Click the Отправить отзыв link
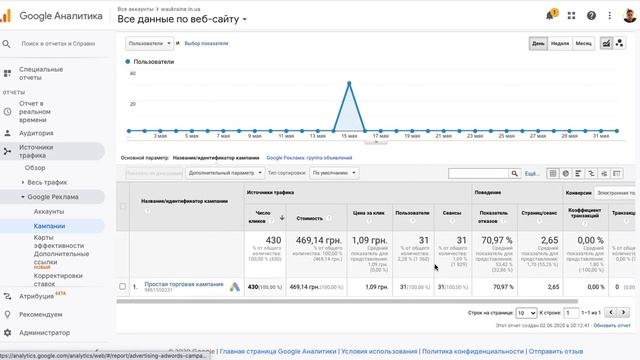Screen dimensions: 640x360 tap(556, 351)
